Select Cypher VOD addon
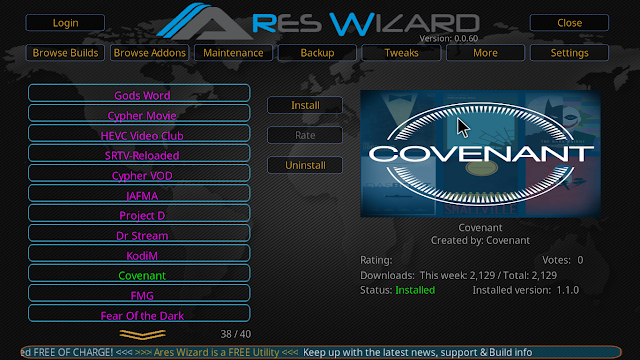Image resolution: width=640 pixels, height=360 pixels. coord(139,173)
